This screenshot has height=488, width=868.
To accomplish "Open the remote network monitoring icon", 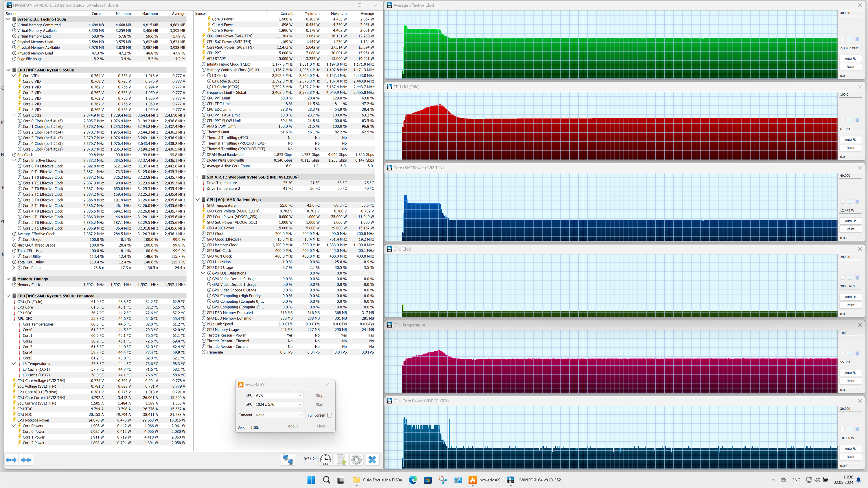I will [x=288, y=459].
